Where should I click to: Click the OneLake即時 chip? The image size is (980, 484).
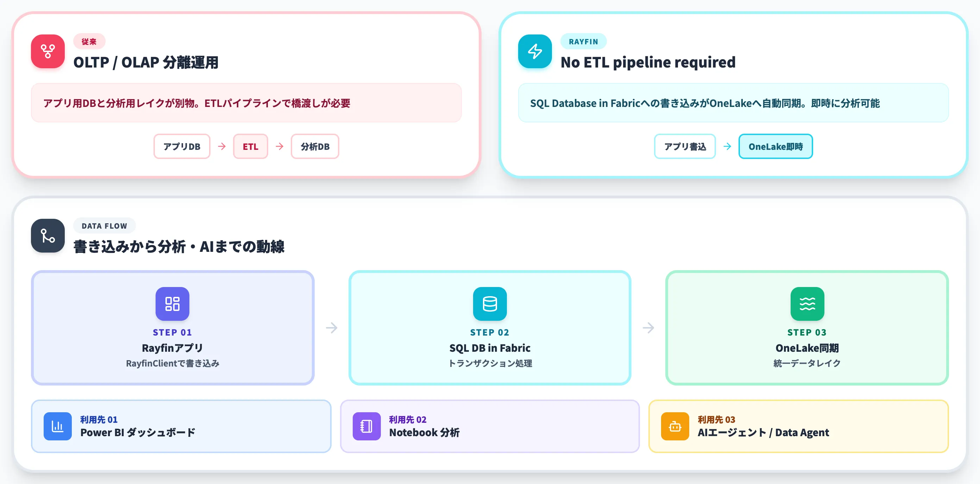776,146
